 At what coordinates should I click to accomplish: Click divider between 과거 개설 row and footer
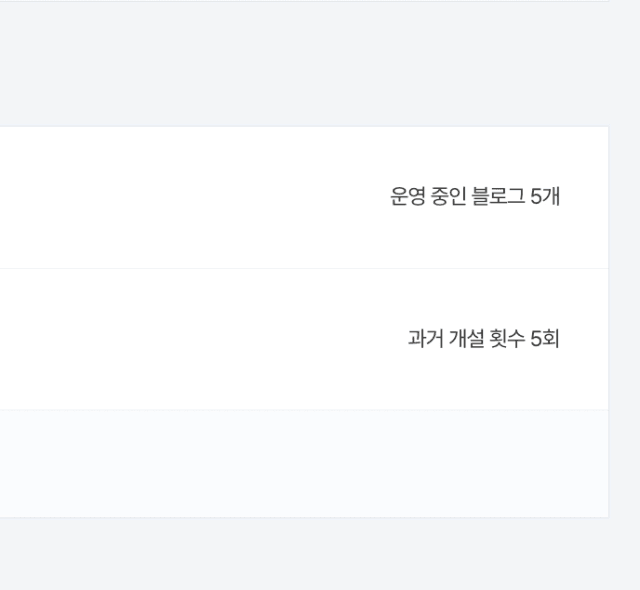(x=304, y=410)
